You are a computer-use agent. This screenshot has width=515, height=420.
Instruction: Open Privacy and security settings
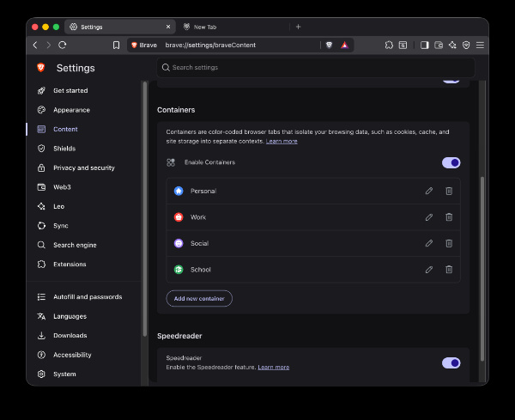pos(84,168)
